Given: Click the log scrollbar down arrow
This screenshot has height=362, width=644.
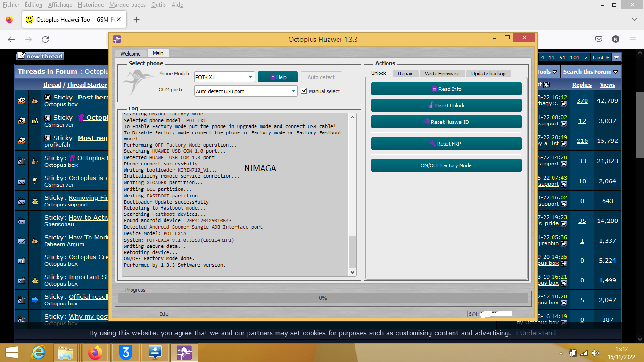Looking at the screenshot, I should (x=352, y=272).
